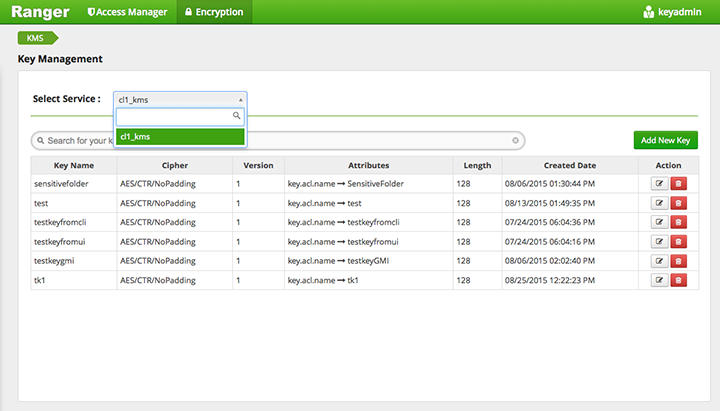Click the Version column header
This screenshot has height=411, width=720.
[258, 165]
